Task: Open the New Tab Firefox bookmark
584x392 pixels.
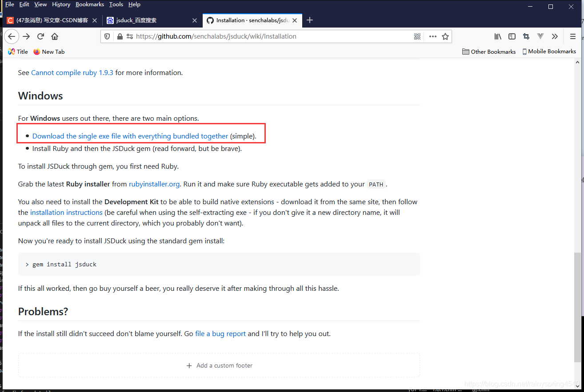Action: point(49,51)
